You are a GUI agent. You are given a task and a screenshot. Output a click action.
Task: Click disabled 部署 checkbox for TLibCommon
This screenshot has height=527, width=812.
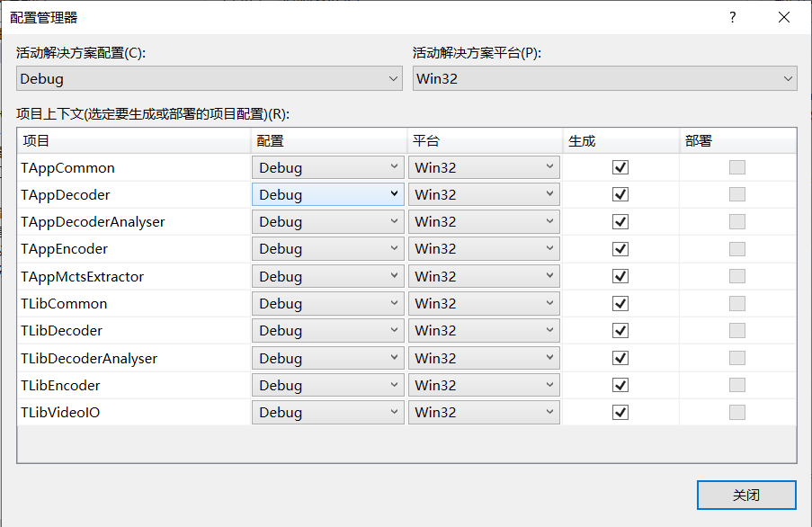click(736, 303)
